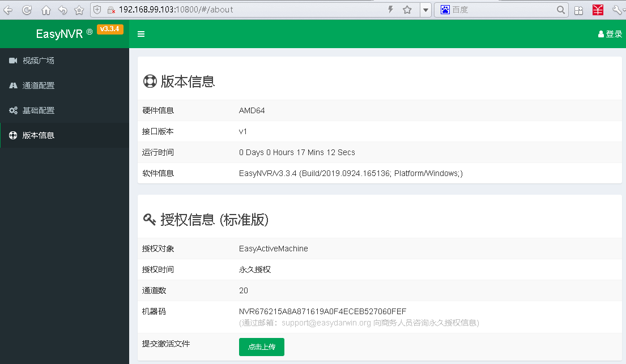Click the magnifier search icon

click(561, 10)
